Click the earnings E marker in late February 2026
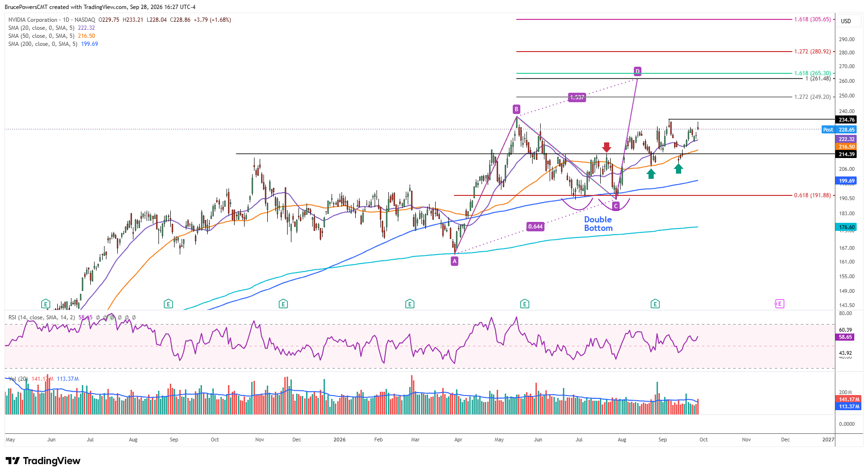 point(410,304)
